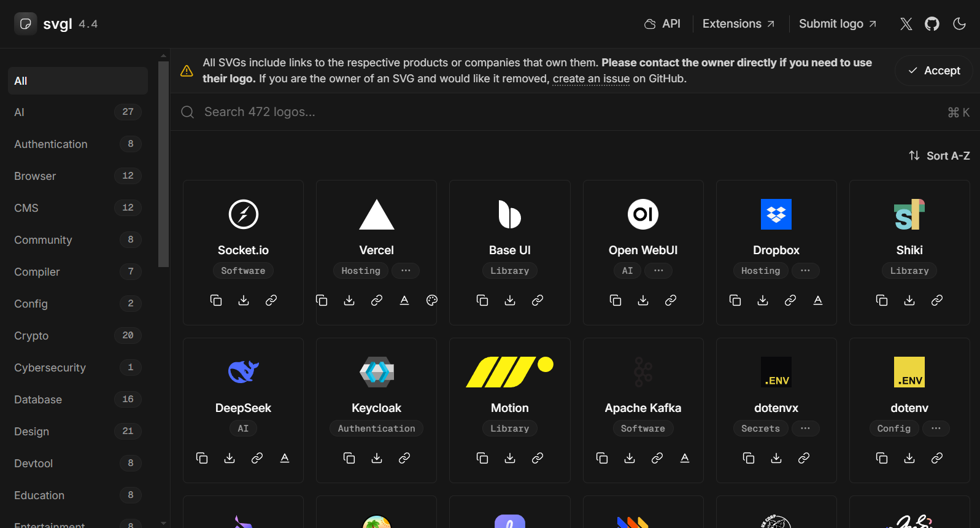
Task: Copy the Apache Kafka SVG
Action: 602,458
